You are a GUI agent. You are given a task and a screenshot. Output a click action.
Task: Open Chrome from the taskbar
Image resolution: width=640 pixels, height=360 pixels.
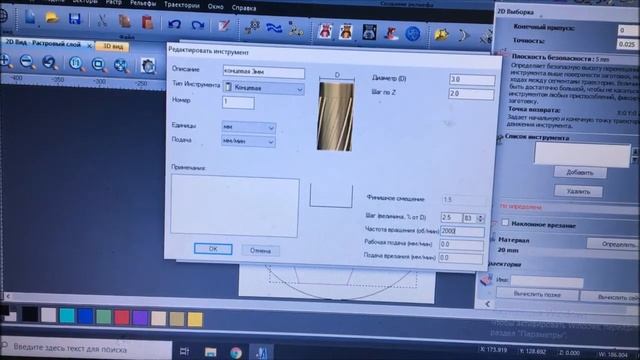coord(236,353)
